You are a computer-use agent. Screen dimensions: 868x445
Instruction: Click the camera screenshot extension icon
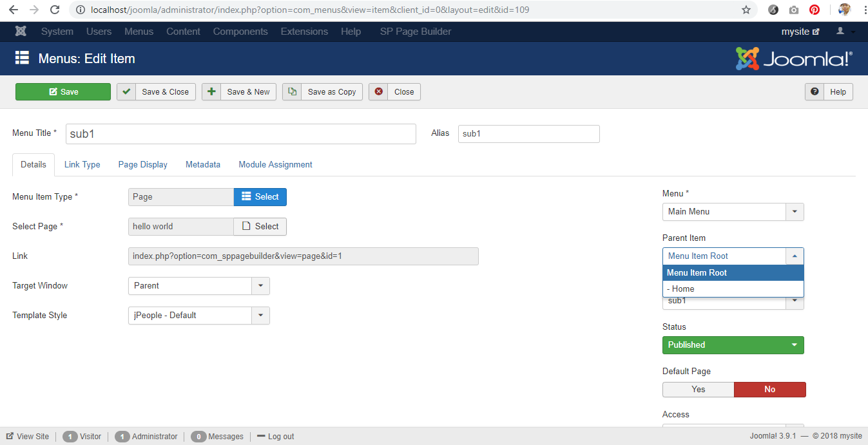[x=794, y=10]
